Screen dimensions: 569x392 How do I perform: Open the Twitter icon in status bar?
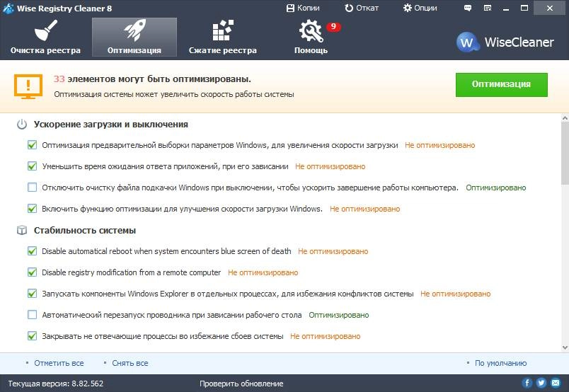[x=541, y=383]
